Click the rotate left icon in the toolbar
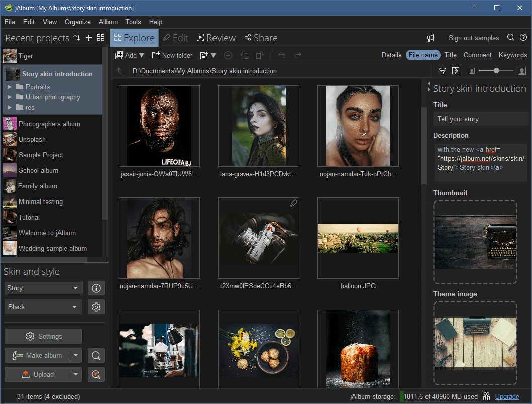 point(244,55)
